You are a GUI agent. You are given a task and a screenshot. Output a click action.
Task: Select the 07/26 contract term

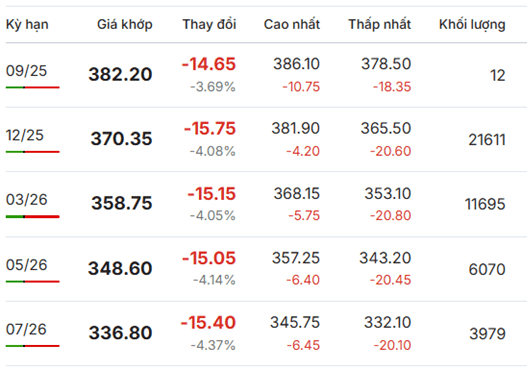tap(26, 329)
